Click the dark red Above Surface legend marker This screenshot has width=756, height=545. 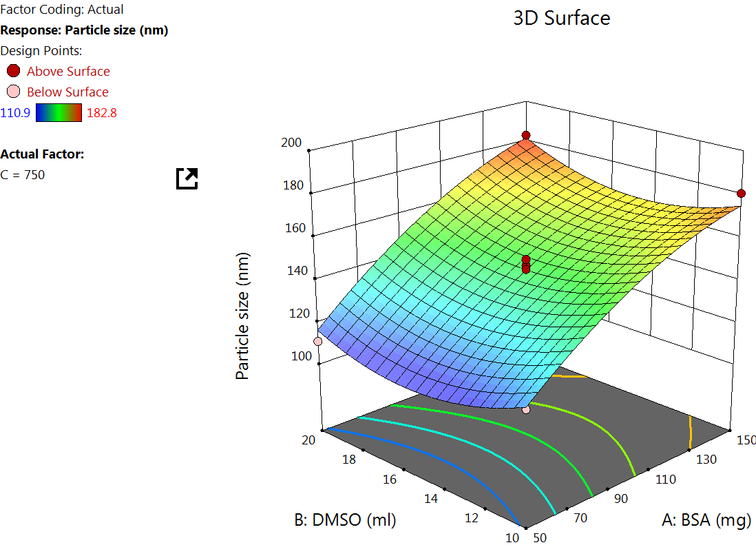(13, 71)
